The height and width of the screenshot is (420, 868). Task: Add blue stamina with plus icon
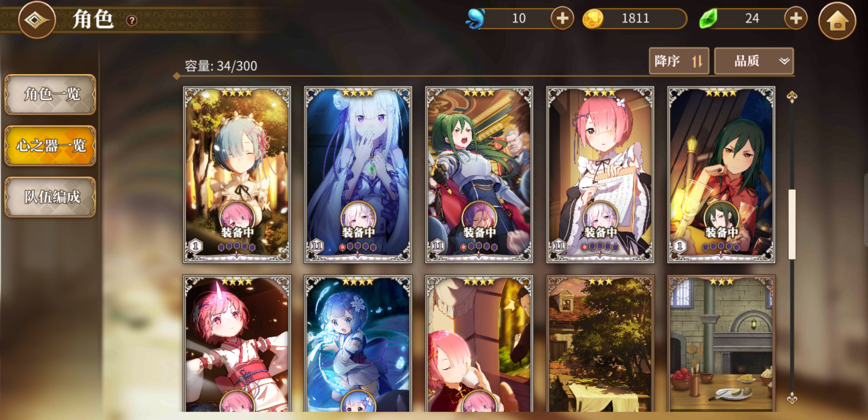tap(562, 18)
